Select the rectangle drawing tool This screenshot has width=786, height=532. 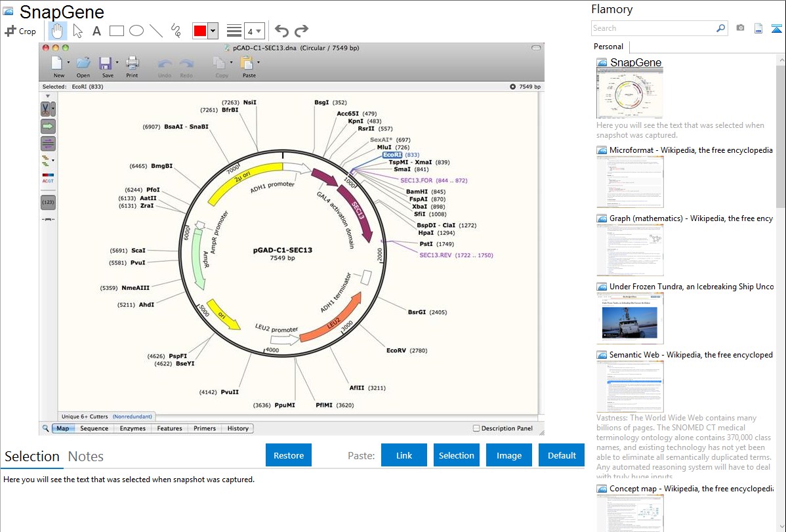(x=116, y=31)
